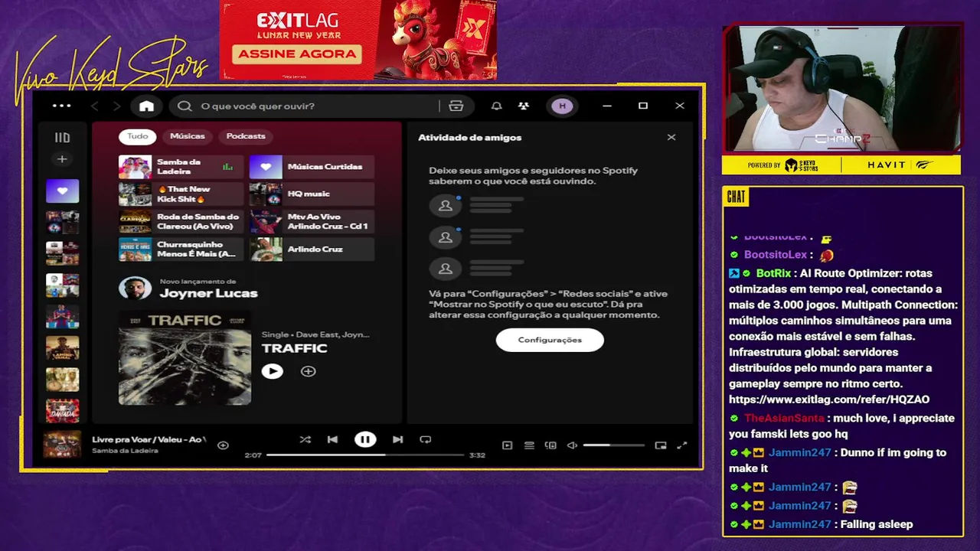Enter full screen mode

click(682, 445)
